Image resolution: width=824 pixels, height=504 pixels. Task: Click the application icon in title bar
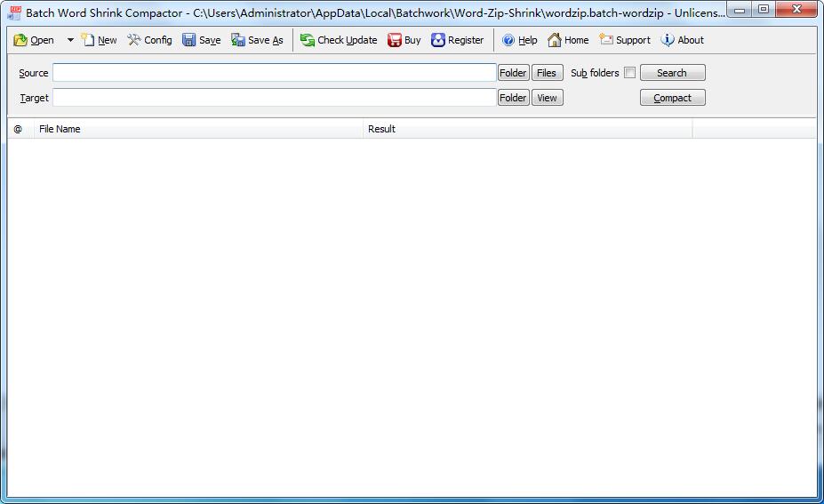(x=15, y=12)
